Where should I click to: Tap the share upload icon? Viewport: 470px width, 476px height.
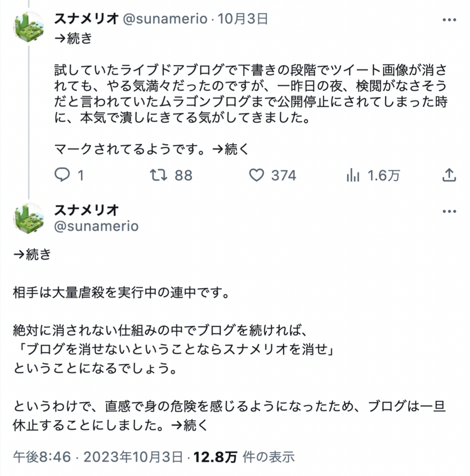(x=449, y=175)
